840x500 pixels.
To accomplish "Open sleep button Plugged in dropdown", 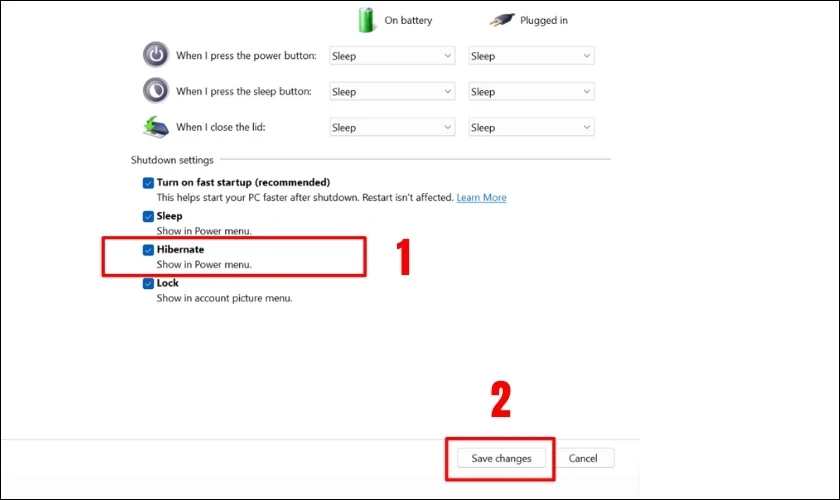I will tap(531, 92).
